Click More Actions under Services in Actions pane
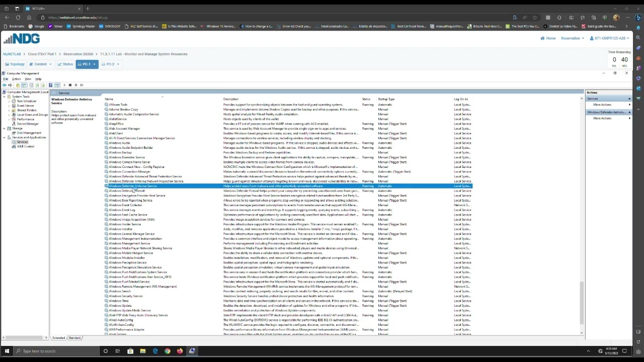Viewport: 644px width, 362px height. tap(602, 105)
